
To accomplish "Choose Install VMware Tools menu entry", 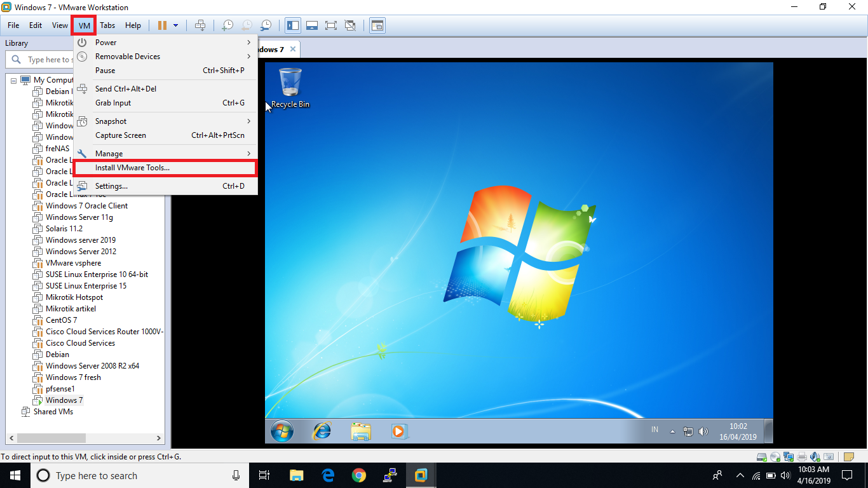I will [x=165, y=168].
